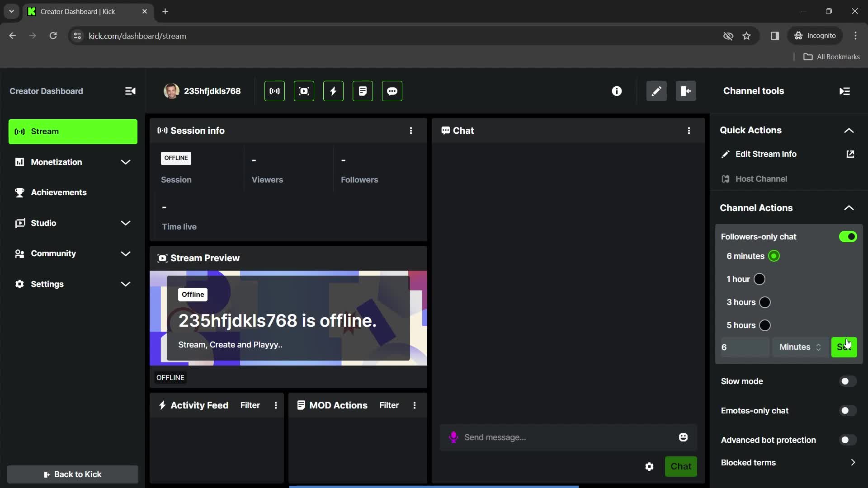
Task: Open a new browser tab
Action: pyautogui.click(x=165, y=11)
